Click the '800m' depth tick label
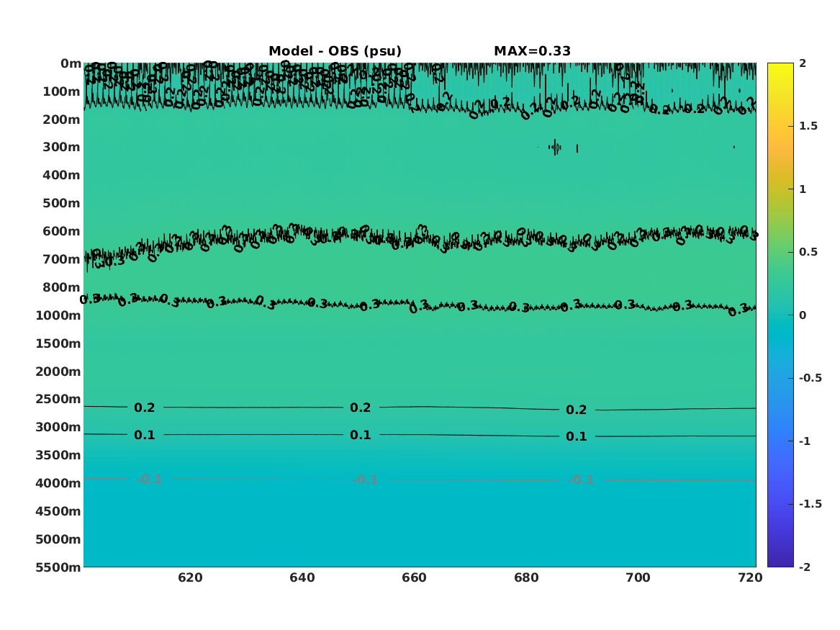This screenshot has height=630, width=840. pos(62,287)
